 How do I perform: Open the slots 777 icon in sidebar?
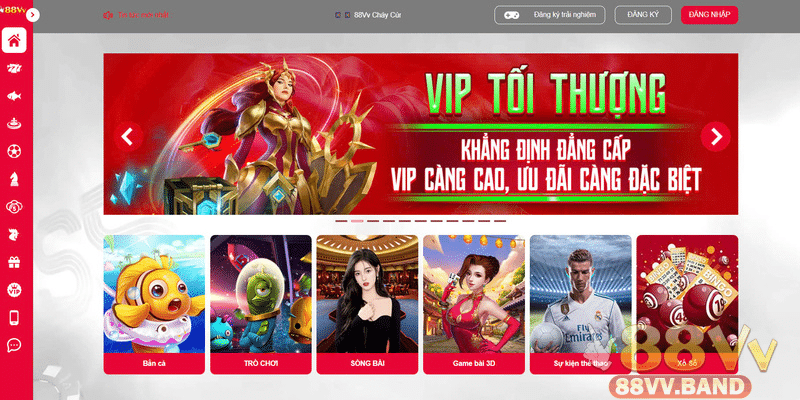14,68
